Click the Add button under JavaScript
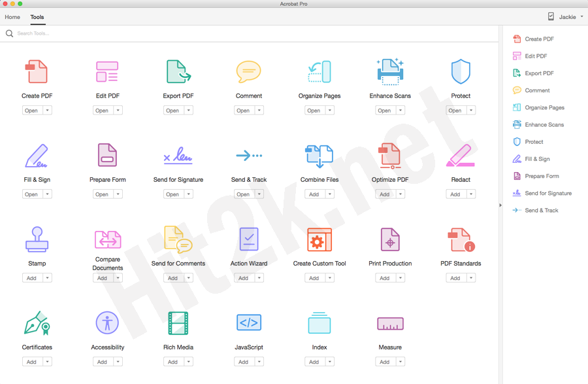Viewport: 588px width, 384px height. [244, 362]
